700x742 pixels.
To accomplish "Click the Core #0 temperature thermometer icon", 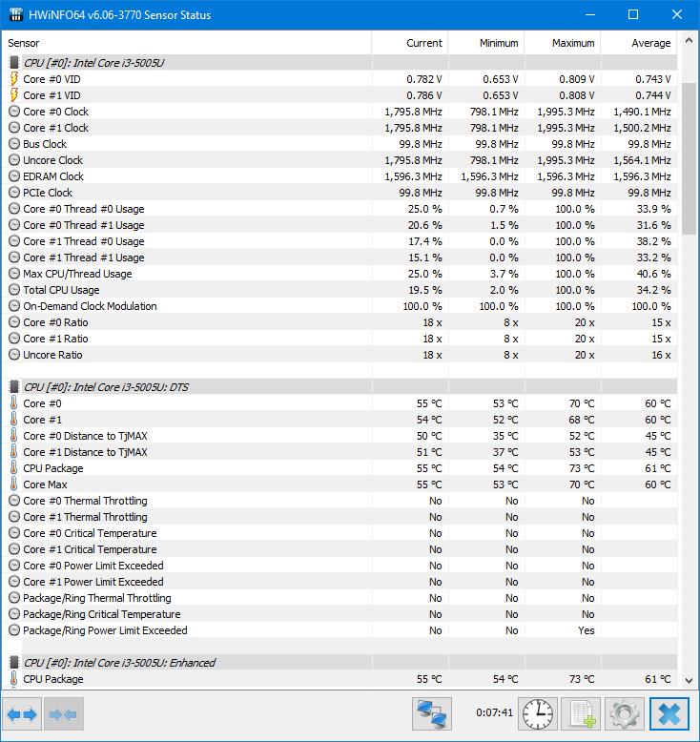I will [x=13, y=403].
